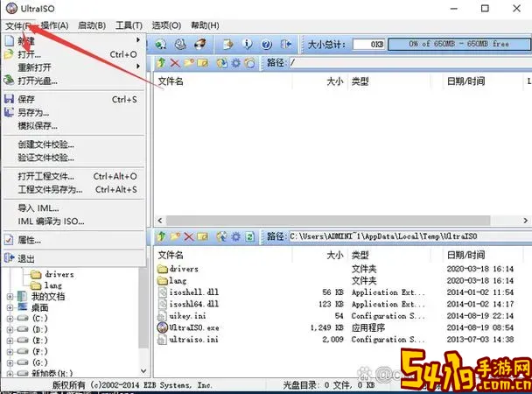Click the image 路径 path field
Image resolution: width=532 pixels, height=394 pixels.
coord(410,63)
